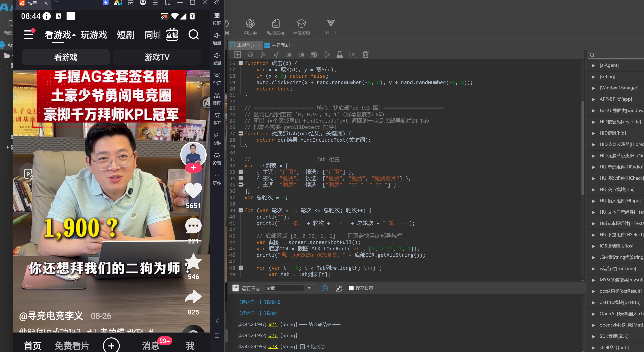Screen dimensions: 644x352
Task: Click trash delete icon in editor toolbar
Action: coord(366,55)
